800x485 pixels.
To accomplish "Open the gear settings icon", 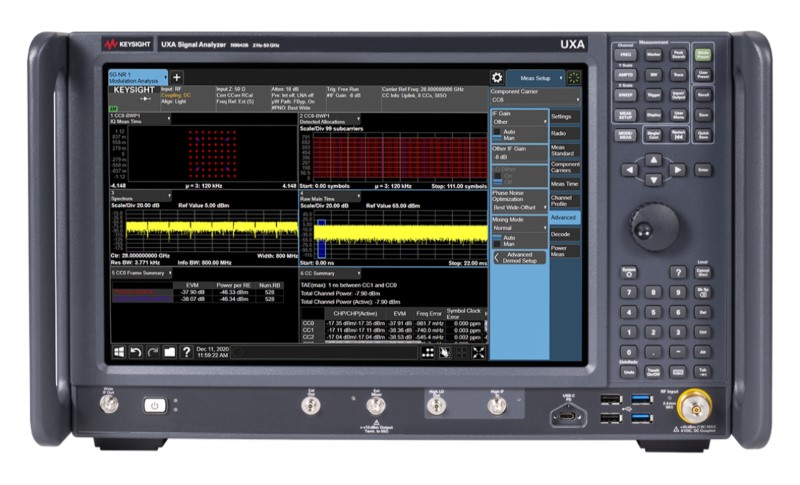I will [496, 78].
